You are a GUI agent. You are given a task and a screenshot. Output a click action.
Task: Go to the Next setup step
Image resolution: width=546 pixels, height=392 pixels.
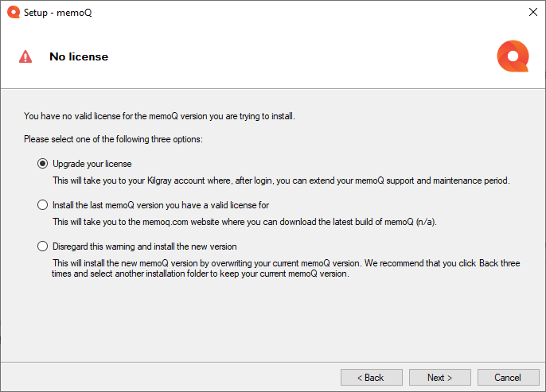pos(440,378)
